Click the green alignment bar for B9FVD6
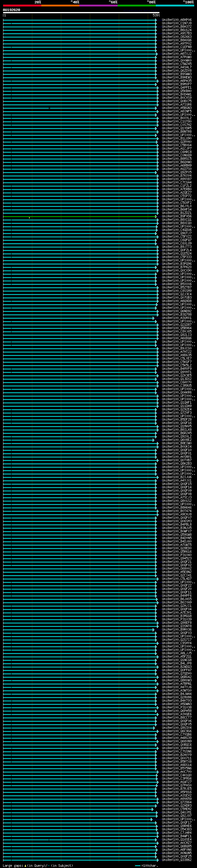 pos(80,217)
